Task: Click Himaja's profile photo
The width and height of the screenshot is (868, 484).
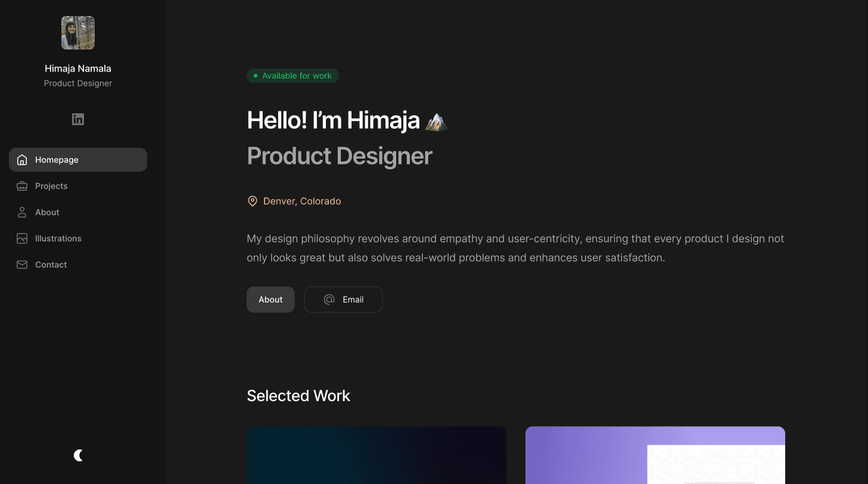Action: click(x=77, y=33)
